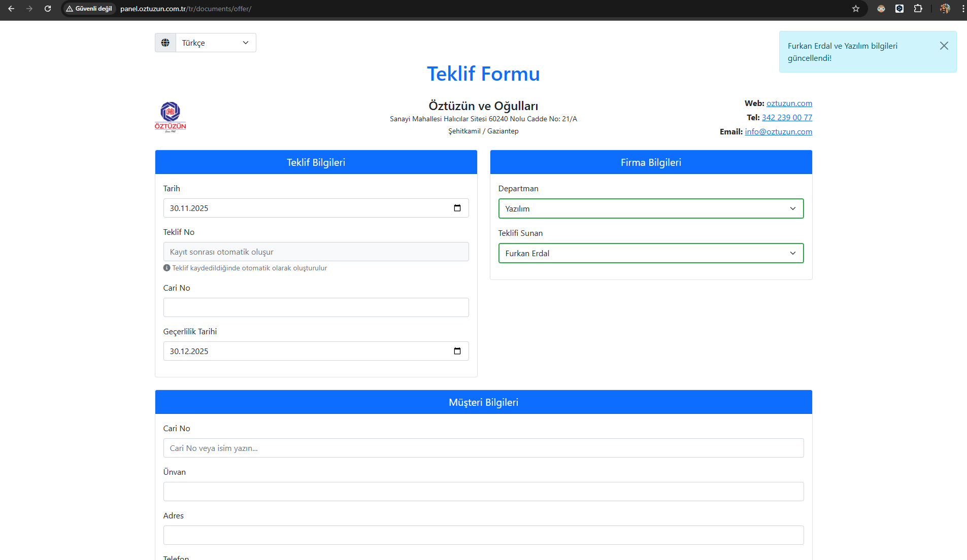Open the 'Güvenli değil' site security info
Viewport: 967px width, 560px height.
89,9
